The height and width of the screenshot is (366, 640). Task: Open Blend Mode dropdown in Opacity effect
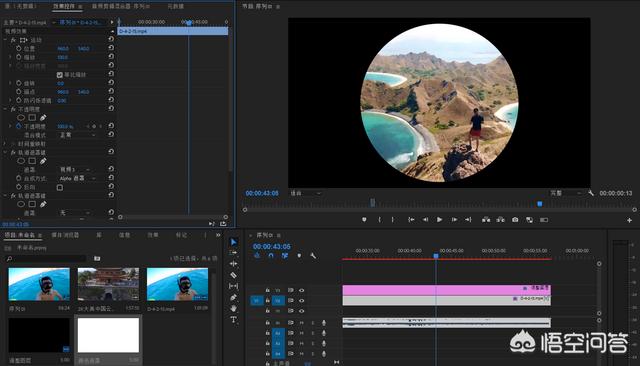[x=78, y=135]
